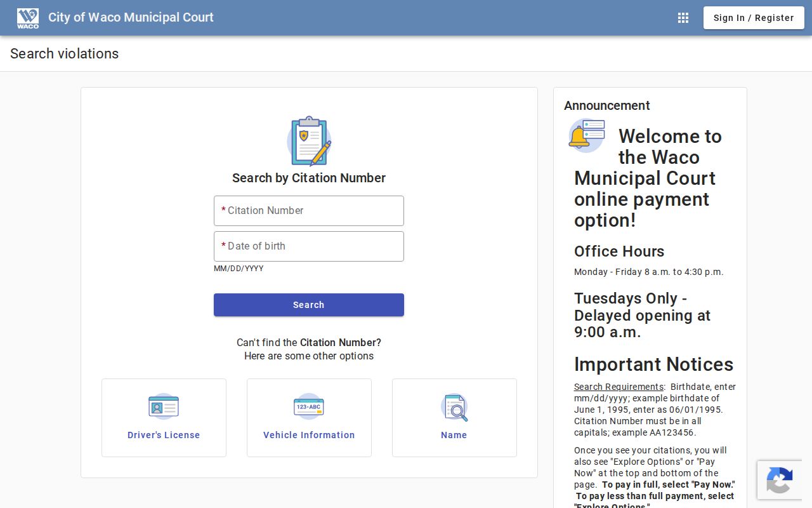The image size is (812, 508).
Task: Click the citation clipboard icon
Action: point(309,141)
